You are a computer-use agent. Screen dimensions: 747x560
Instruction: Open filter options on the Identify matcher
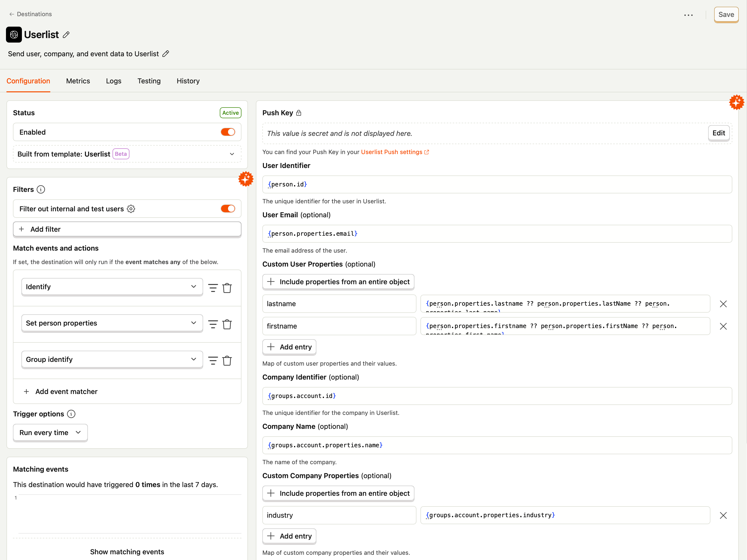pyautogui.click(x=213, y=288)
